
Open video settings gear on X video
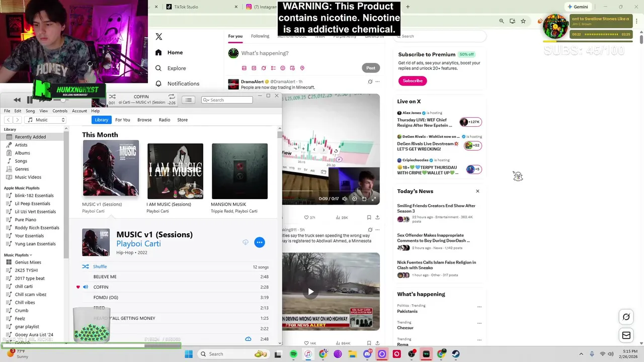coord(354,199)
